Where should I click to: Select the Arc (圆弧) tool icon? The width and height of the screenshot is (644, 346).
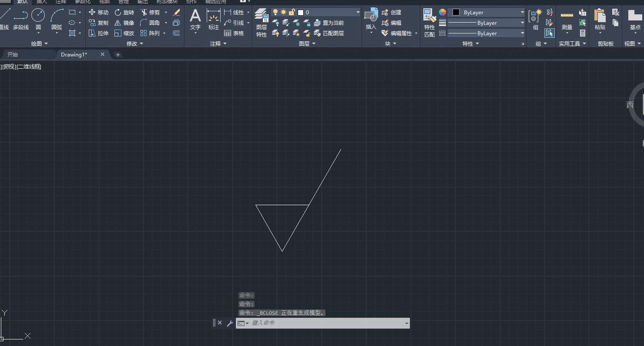click(x=57, y=16)
